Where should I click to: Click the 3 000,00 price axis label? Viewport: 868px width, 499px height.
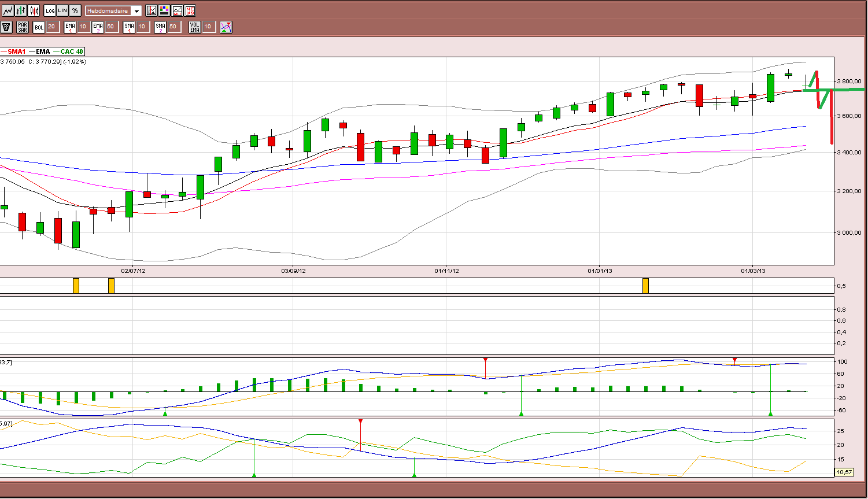pos(849,233)
